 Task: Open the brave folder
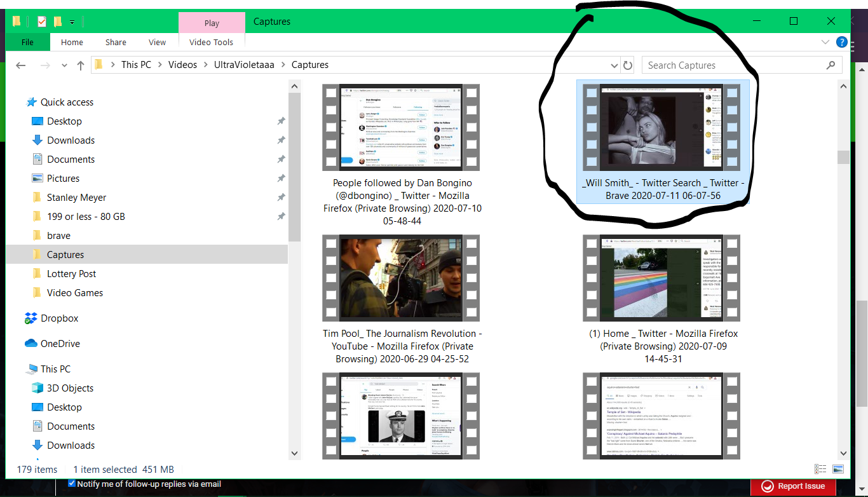click(x=58, y=236)
